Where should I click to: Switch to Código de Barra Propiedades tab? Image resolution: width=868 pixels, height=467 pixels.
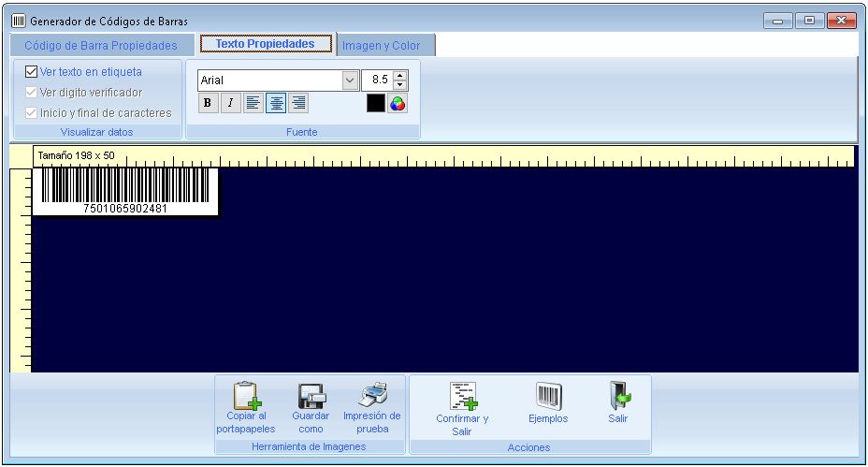tap(100, 45)
